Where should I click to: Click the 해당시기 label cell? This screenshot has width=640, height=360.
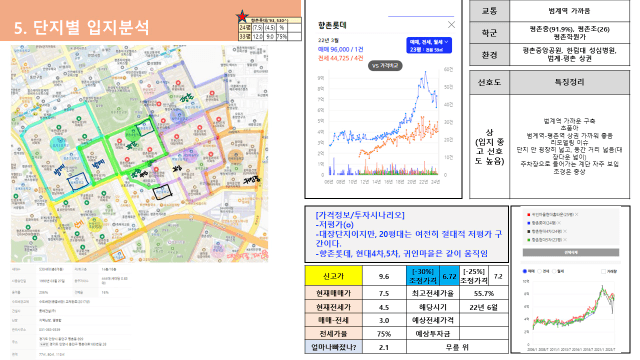tap(433, 307)
